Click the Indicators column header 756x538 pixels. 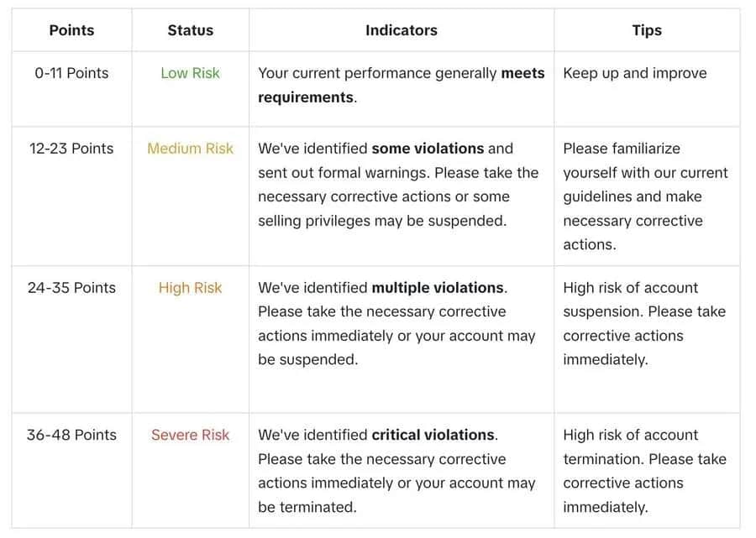pos(401,30)
